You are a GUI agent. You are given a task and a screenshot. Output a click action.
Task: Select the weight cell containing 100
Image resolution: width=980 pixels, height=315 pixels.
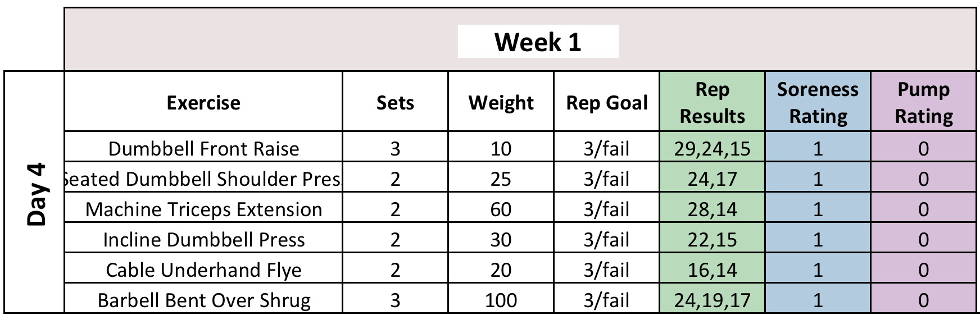coord(501,300)
